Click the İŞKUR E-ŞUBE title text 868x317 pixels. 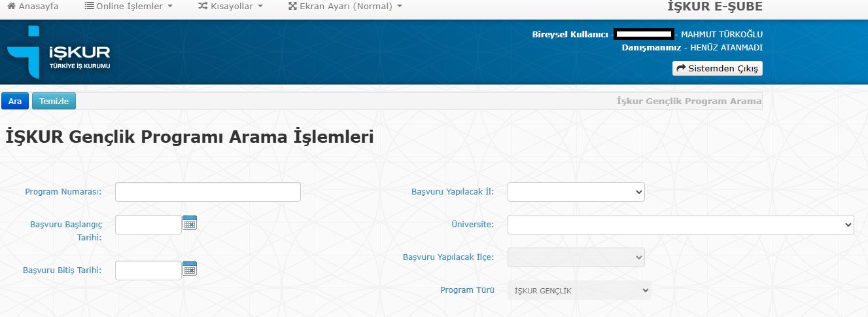[x=714, y=7]
